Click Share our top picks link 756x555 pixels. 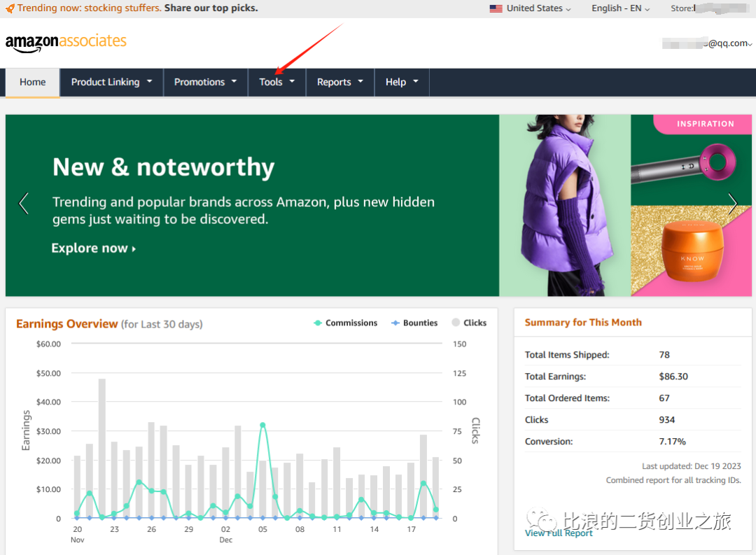pyautogui.click(x=211, y=8)
